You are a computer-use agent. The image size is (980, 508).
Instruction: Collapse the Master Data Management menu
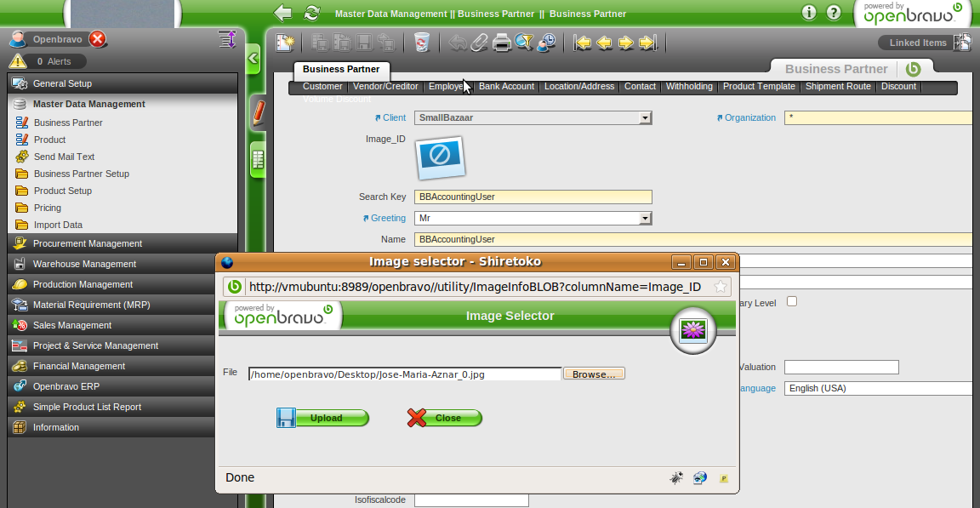pos(122,104)
